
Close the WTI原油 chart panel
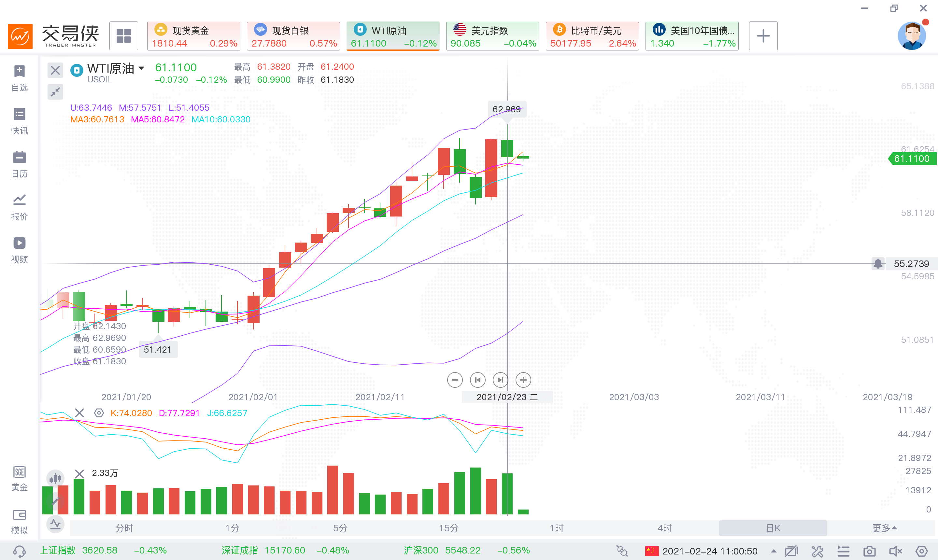[55, 70]
